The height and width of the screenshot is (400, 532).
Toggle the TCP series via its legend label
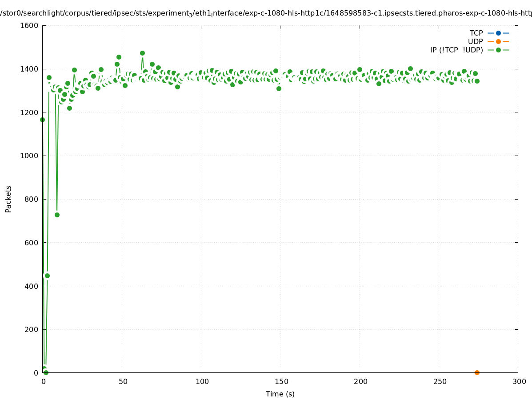point(476,33)
